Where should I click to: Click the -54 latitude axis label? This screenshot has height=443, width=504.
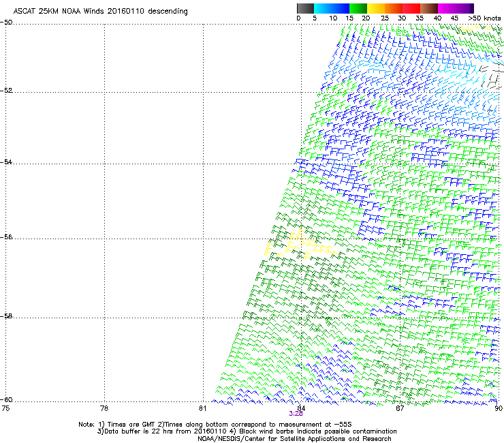coord(7,162)
